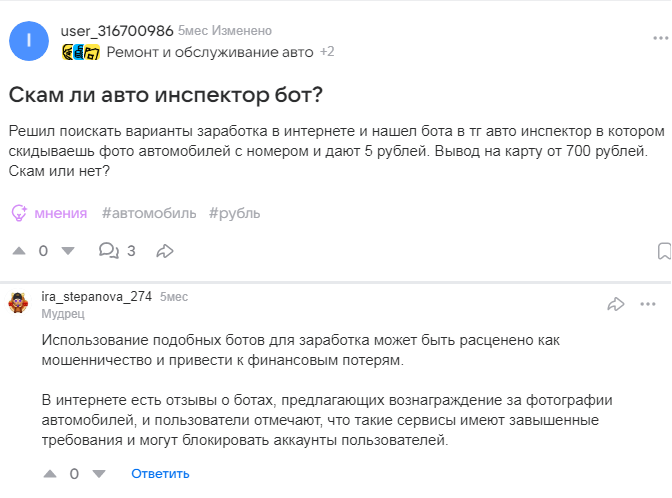This screenshot has width=672, height=498.
Task: Open the #рубль tag
Action: [x=235, y=213]
